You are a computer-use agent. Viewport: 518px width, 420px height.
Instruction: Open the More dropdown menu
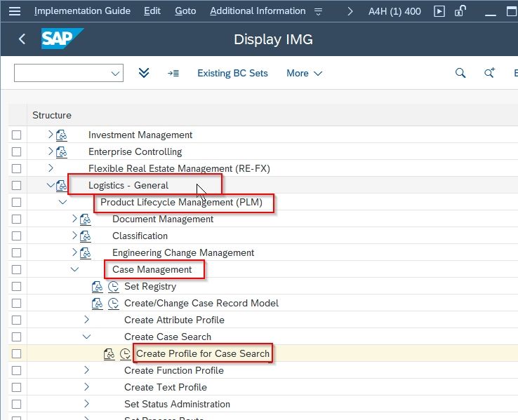304,73
